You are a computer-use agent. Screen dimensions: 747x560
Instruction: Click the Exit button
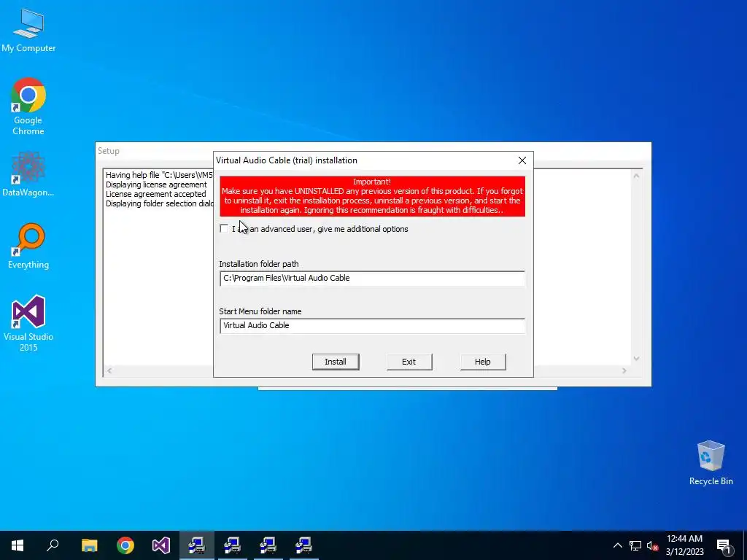[x=409, y=362]
